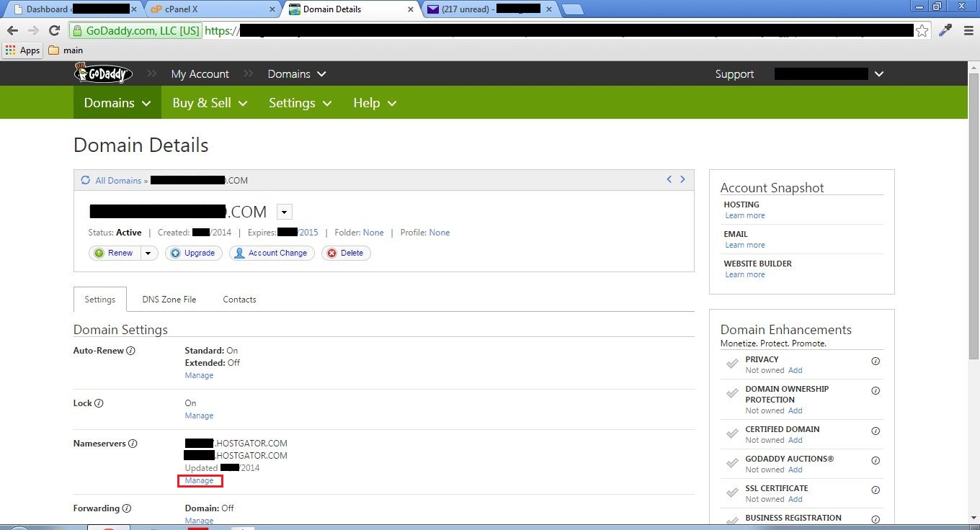Open Auto-Renew info icon
980x530 pixels.
(x=130, y=351)
